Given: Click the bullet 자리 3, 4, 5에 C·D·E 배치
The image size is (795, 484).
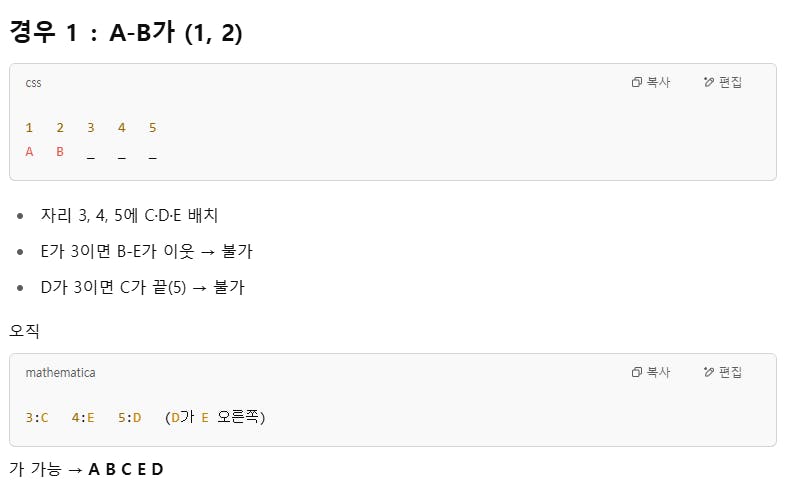Looking at the screenshot, I should coord(129,215).
